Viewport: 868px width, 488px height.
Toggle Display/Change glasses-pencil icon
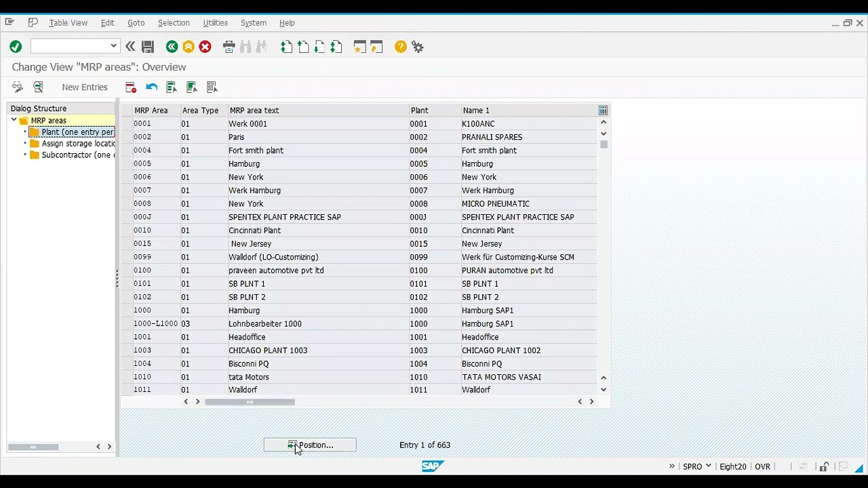[18, 87]
